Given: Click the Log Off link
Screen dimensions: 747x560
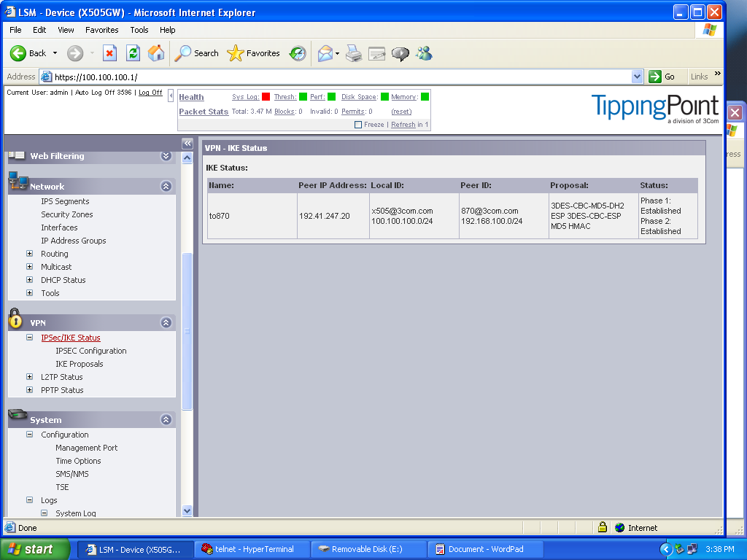Looking at the screenshot, I should click(150, 93).
